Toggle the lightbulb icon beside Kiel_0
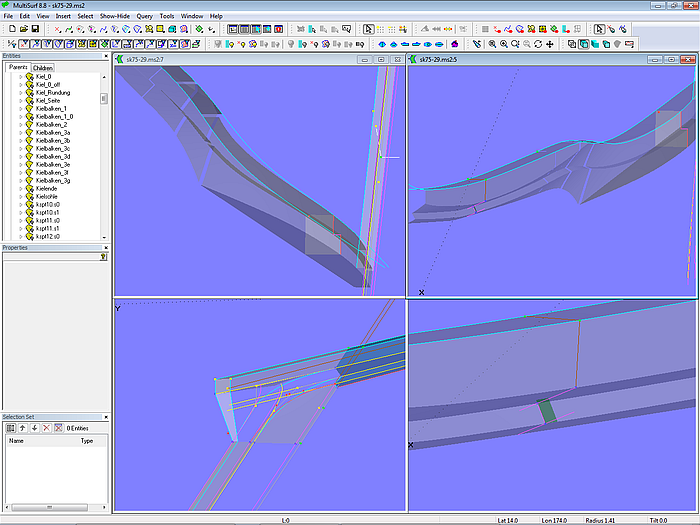The image size is (700, 525). click(x=29, y=77)
